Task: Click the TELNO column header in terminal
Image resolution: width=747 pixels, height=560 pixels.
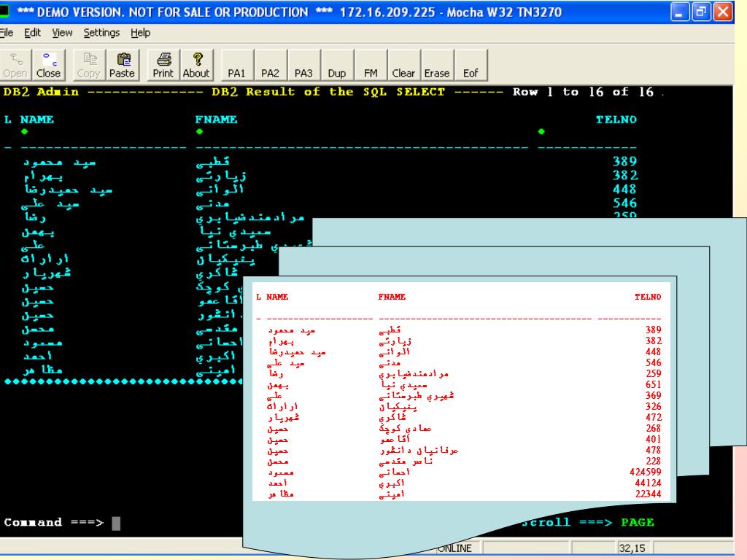Action: [616, 120]
